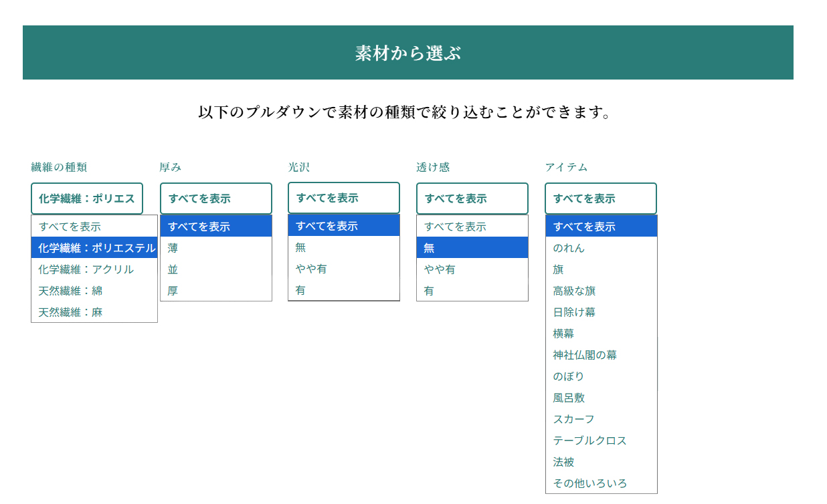
Task: Choose のぼり item option
Action: tap(602, 376)
